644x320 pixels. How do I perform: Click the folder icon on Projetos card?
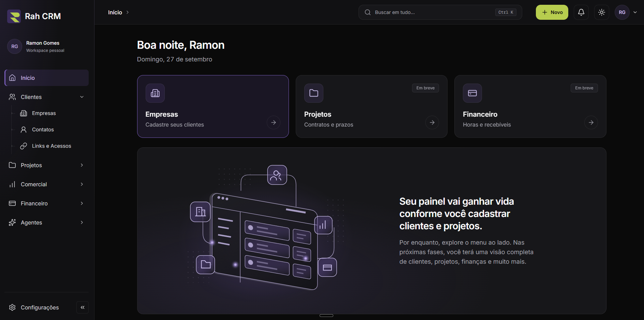[x=314, y=93]
